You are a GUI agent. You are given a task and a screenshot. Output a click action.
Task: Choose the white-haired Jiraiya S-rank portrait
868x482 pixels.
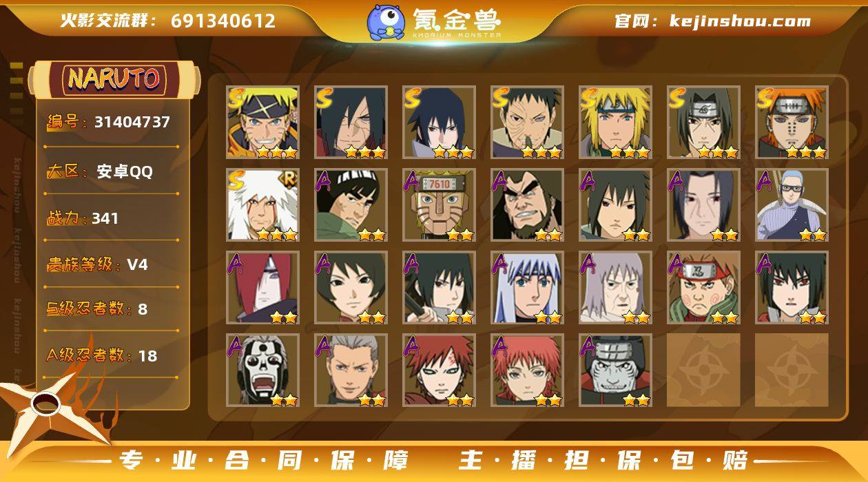[262, 205]
